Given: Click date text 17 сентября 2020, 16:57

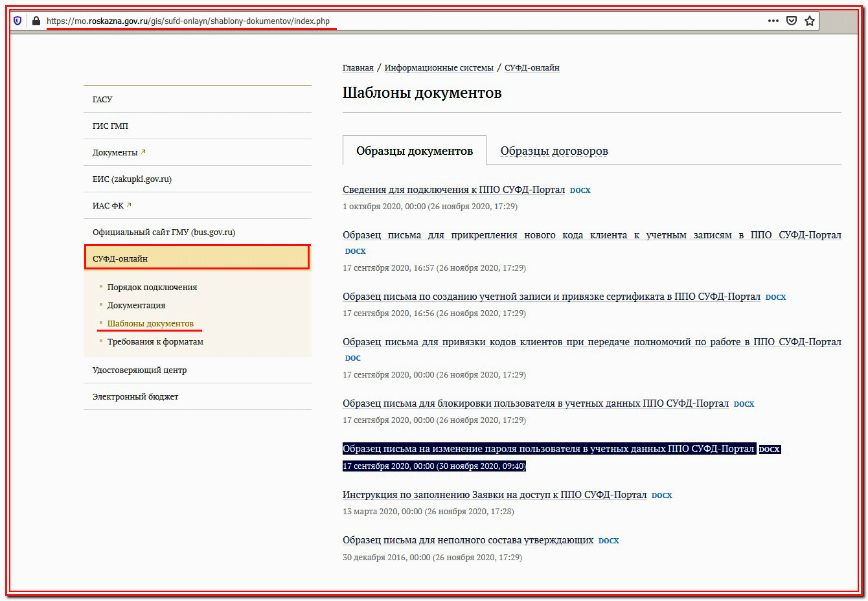Looking at the screenshot, I should point(389,268).
